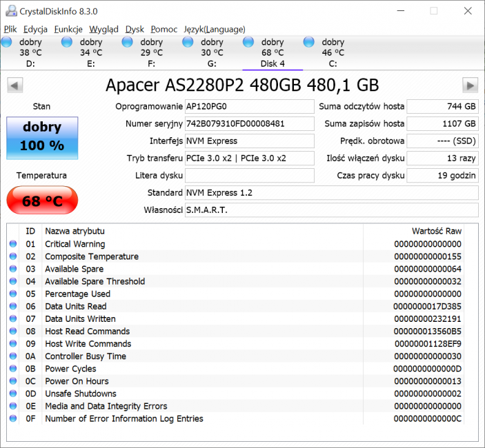This screenshot has width=485, height=448.
Task: Open the Język(Language) menu
Action: point(215,30)
